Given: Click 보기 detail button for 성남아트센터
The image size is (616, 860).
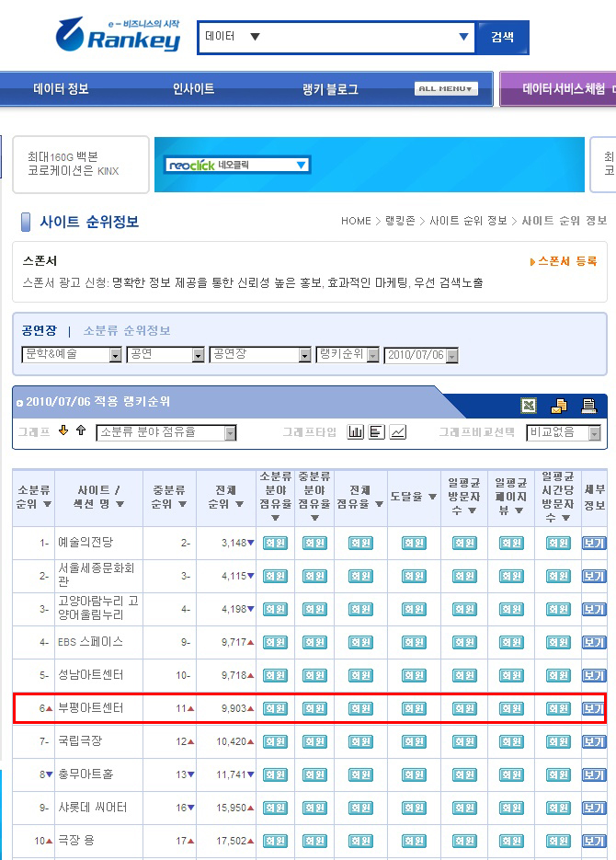Looking at the screenshot, I should tap(594, 676).
